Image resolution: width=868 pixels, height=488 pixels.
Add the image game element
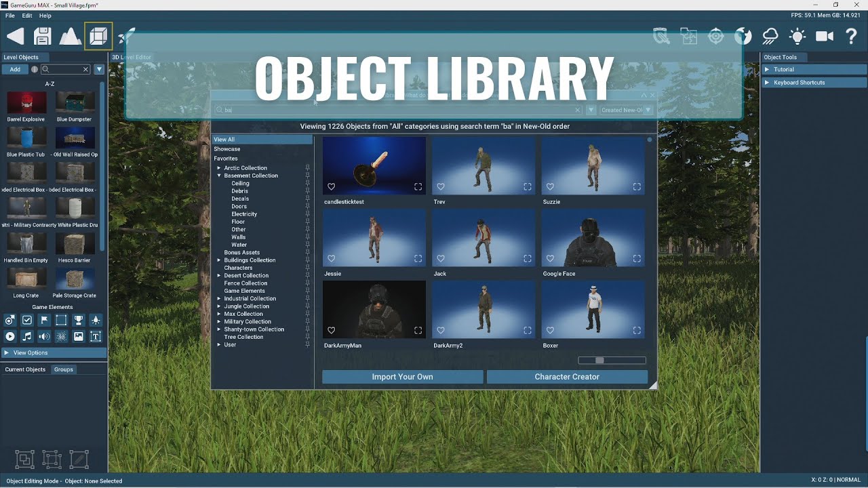pos(79,336)
